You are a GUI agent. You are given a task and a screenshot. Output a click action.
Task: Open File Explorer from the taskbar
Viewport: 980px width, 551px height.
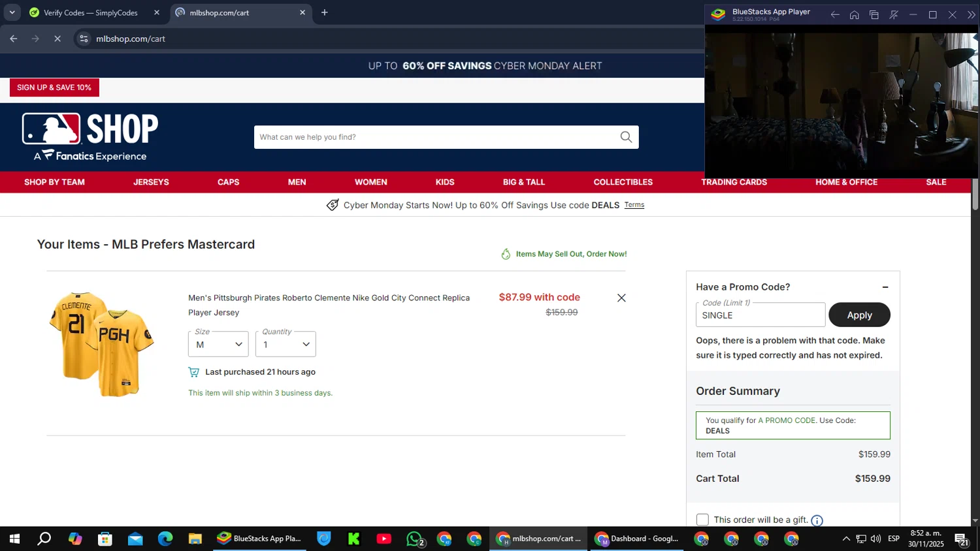pos(195,539)
